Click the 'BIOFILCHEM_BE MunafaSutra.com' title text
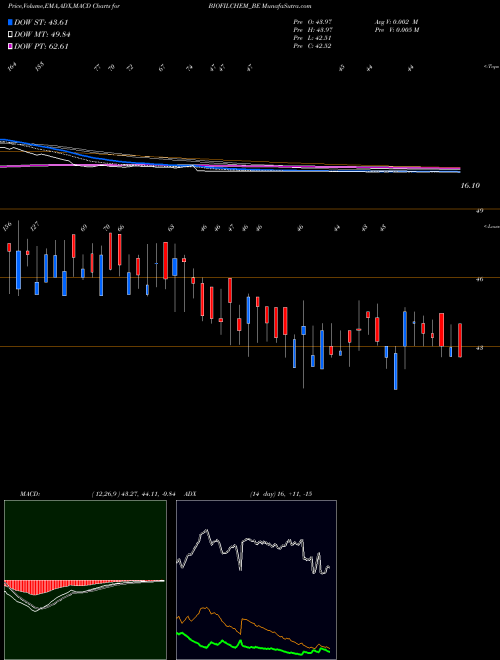The height and width of the screenshot is (660, 500). 259,7
